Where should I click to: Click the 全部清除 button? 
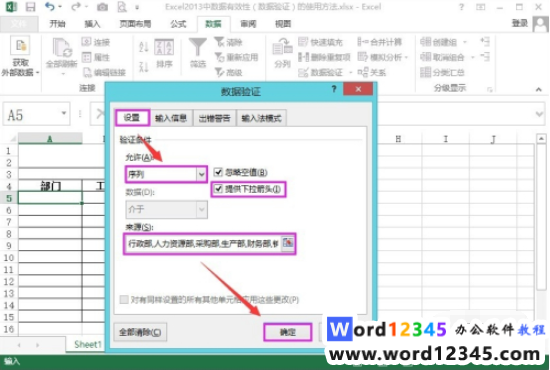point(140,332)
